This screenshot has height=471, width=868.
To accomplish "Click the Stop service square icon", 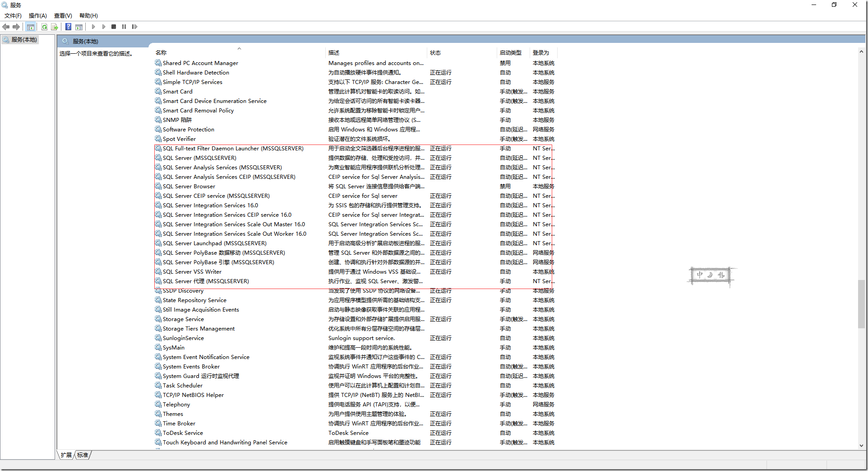I will pos(114,27).
